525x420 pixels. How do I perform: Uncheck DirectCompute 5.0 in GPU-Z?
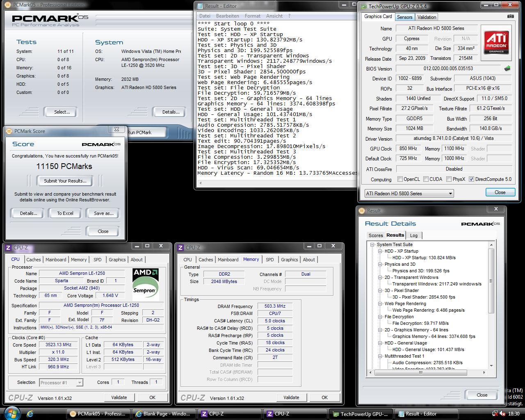point(471,179)
